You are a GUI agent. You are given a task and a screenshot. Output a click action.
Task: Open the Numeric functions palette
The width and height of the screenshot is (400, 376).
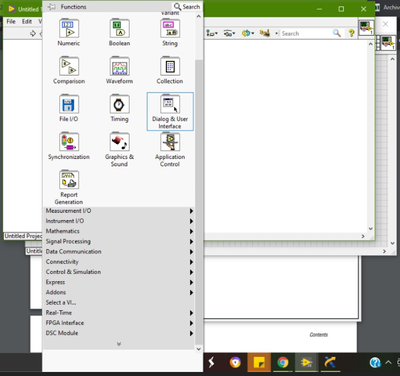point(69,33)
